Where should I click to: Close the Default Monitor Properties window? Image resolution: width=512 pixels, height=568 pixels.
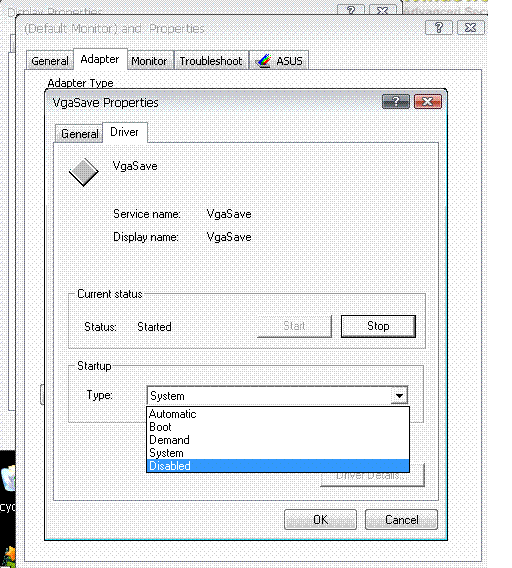pyautogui.click(x=471, y=28)
